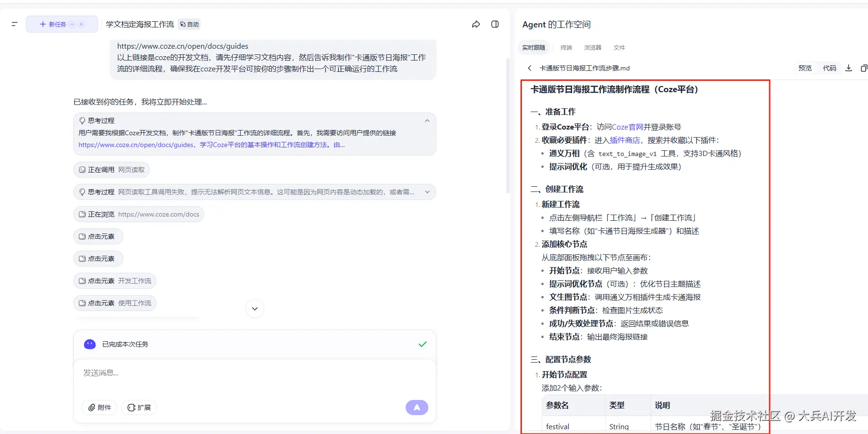
Task: Open the 点击元素 开发工作流 step
Action: tap(115, 281)
